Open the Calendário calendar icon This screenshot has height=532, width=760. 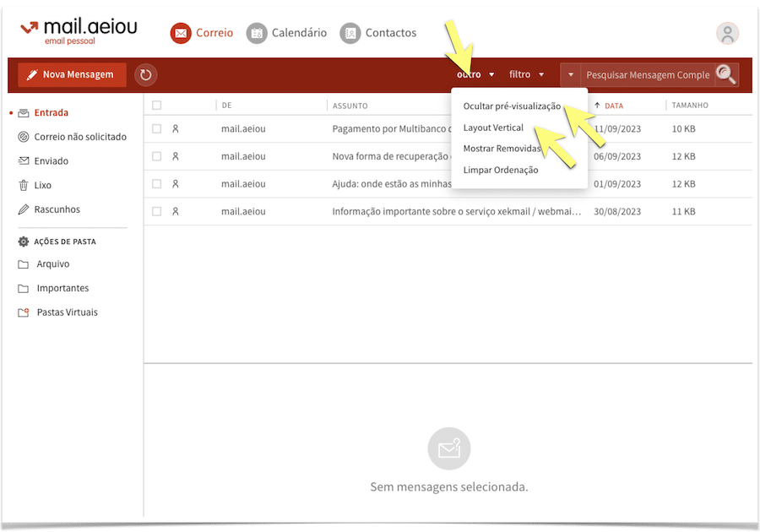[x=257, y=33]
